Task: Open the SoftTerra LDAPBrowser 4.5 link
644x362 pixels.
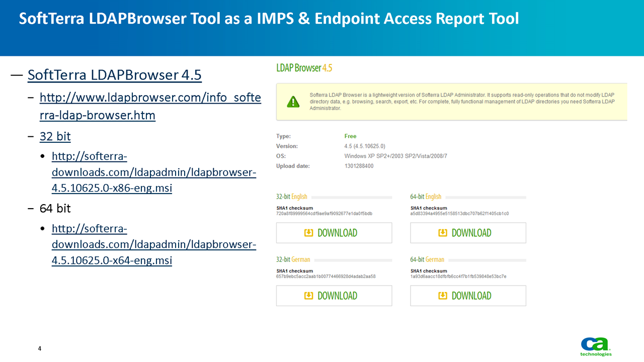Action: tap(115, 75)
